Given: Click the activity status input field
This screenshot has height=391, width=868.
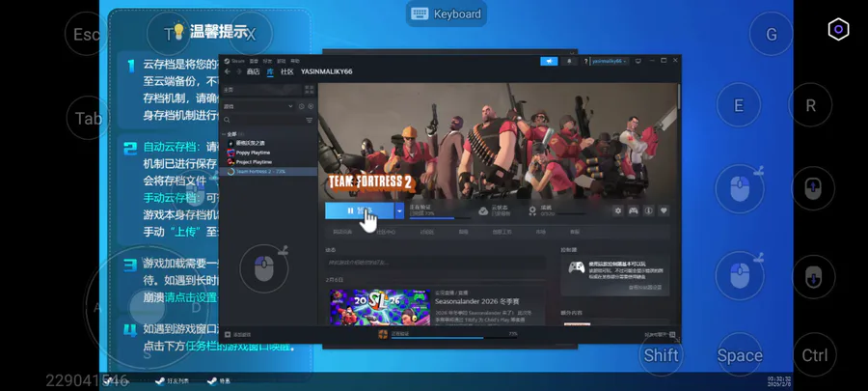Looking at the screenshot, I should click(436, 263).
